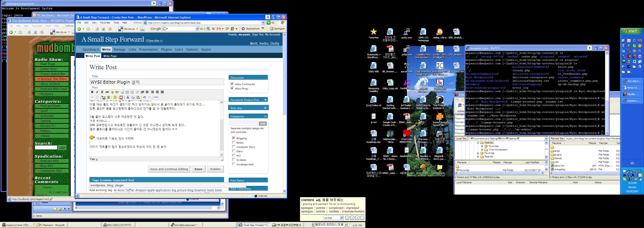Viewport: 644px width, 228px height.
Task: Click Tags comma separated input field
Action: point(168,185)
